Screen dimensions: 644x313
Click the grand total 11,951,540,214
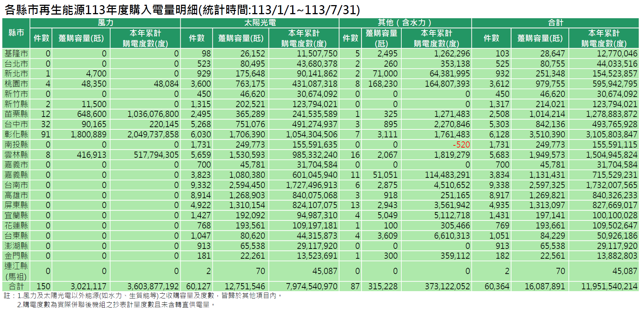[x=609, y=286]
